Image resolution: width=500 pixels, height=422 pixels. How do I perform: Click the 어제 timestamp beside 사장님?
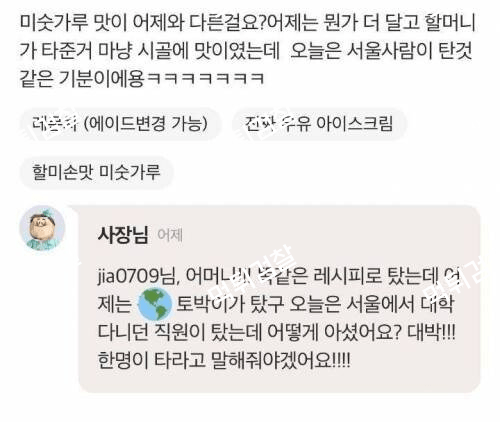point(170,235)
